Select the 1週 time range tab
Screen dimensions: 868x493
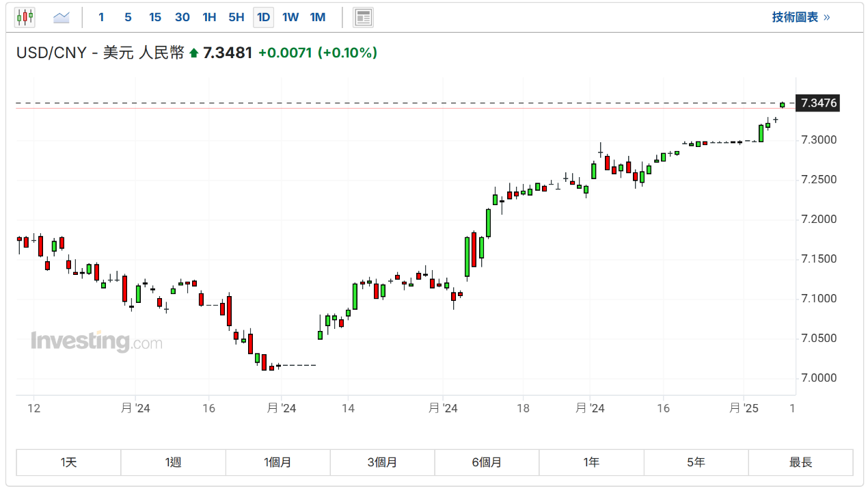[x=173, y=462]
